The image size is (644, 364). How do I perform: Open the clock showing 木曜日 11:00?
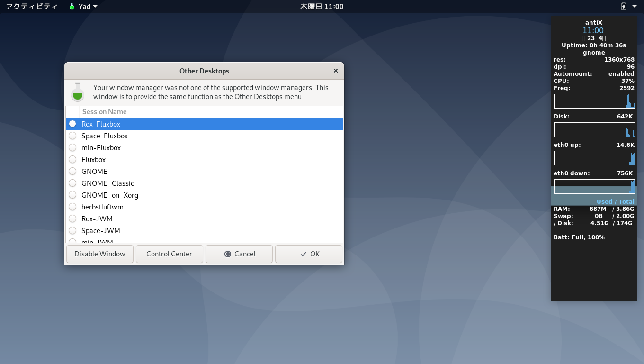pos(322,7)
